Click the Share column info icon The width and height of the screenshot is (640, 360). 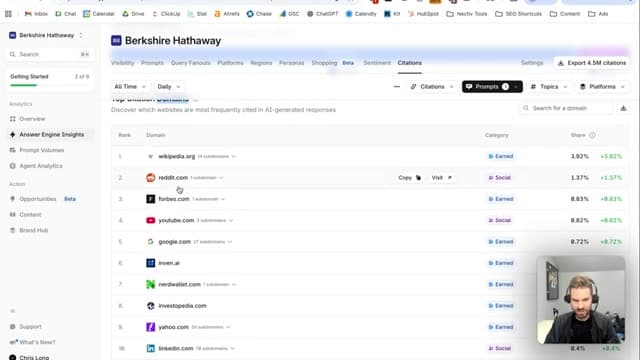pos(592,135)
